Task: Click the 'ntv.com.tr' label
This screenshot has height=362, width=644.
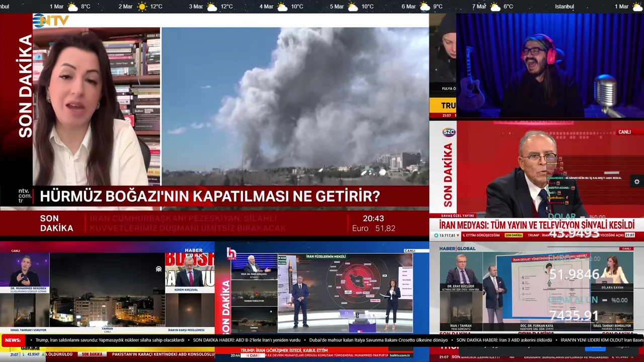Action: pos(24,196)
